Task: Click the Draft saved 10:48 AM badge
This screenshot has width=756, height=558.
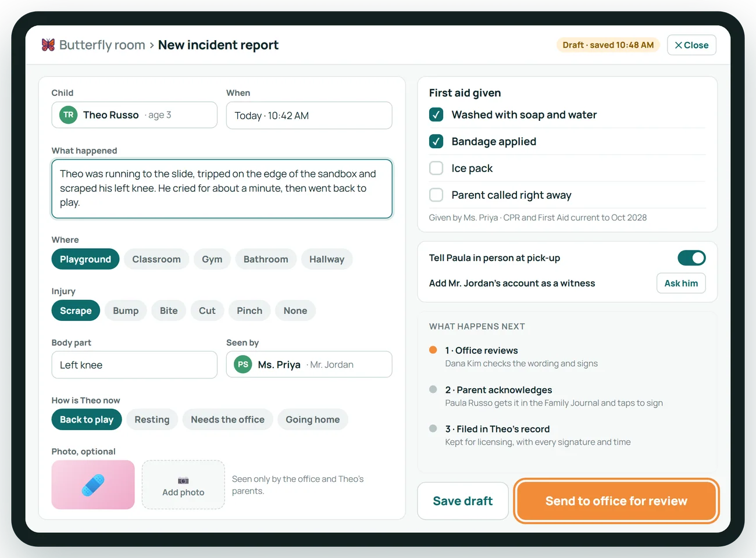Action: [608, 45]
